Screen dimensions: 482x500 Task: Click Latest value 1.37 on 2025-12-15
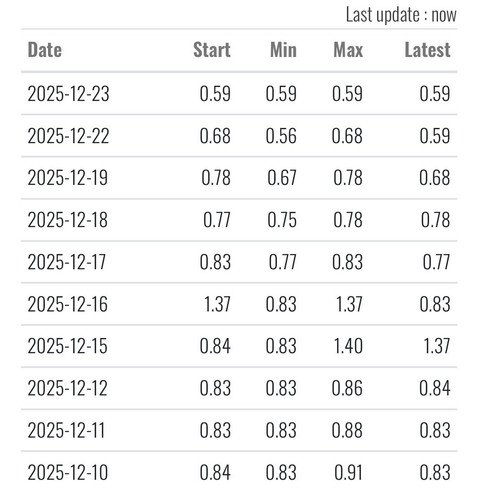coord(437,346)
